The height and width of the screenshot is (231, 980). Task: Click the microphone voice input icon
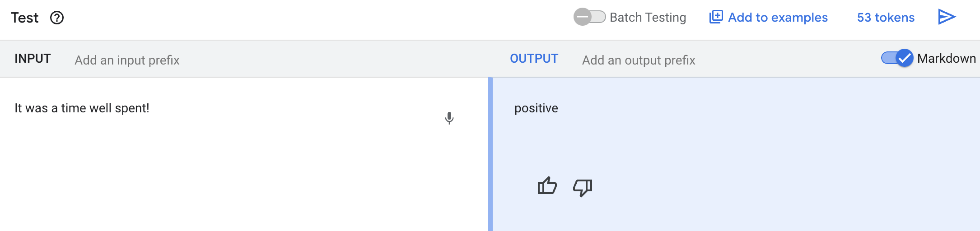pyautogui.click(x=449, y=118)
